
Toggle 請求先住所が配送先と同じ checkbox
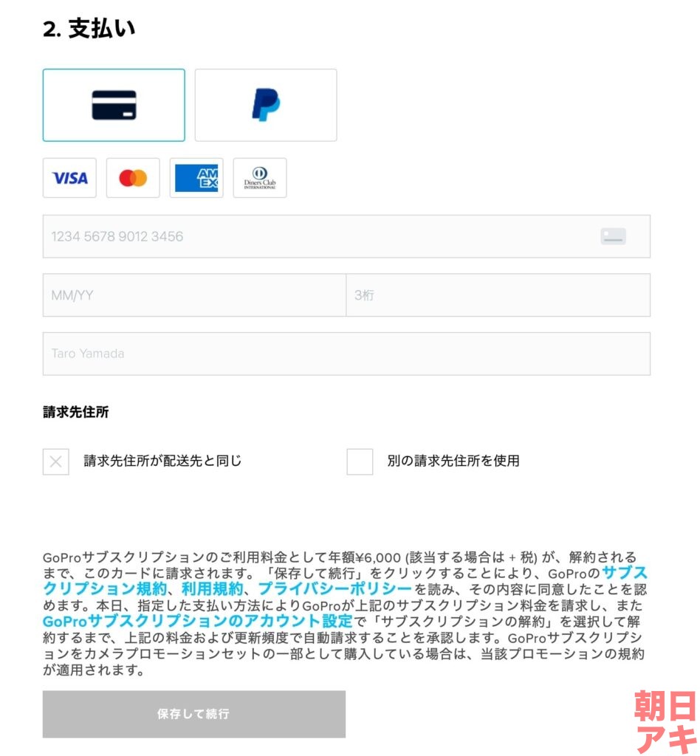(x=56, y=461)
